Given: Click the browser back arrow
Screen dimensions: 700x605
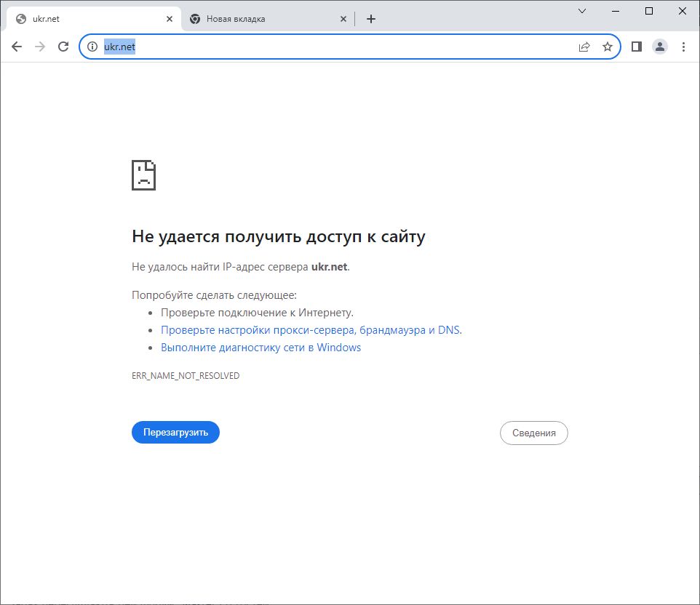Looking at the screenshot, I should tap(17, 47).
